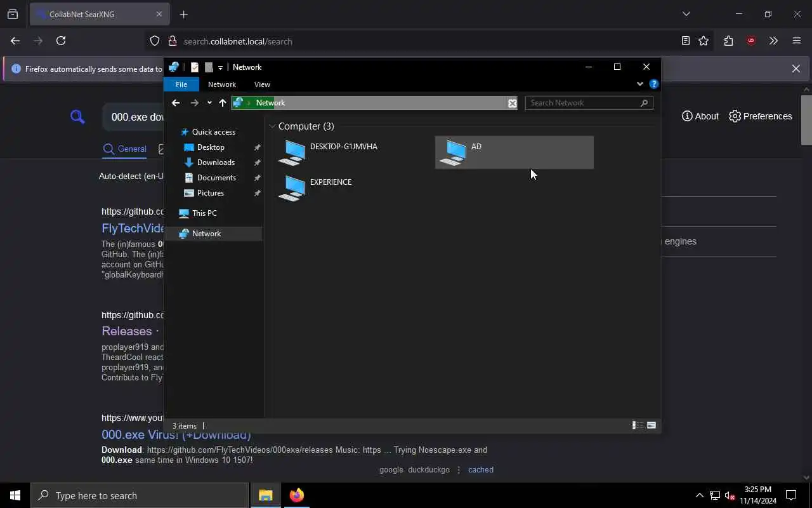The image size is (812, 508).
Task: Open 000.exe Virus! (+Download) result link
Action: coord(176,435)
